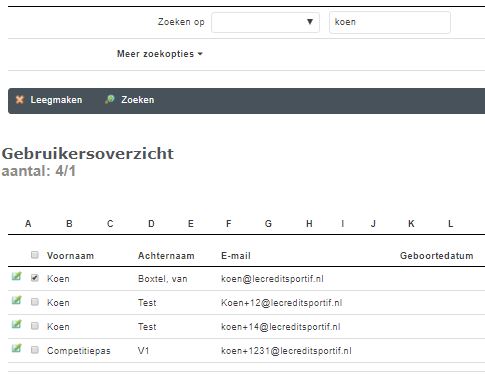Edit the user with koen+14@lecreditsportif.nl

[x=17, y=325]
